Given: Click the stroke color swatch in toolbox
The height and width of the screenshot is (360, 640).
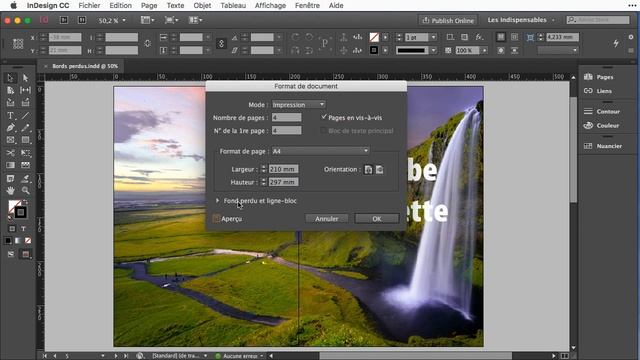Looking at the screenshot, I should [20, 212].
